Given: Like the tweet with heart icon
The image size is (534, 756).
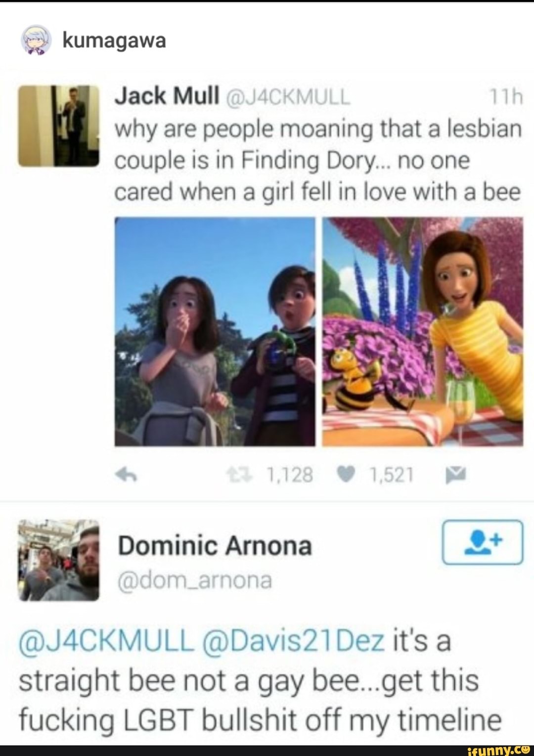Looking at the screenshot, I should 346,475.
